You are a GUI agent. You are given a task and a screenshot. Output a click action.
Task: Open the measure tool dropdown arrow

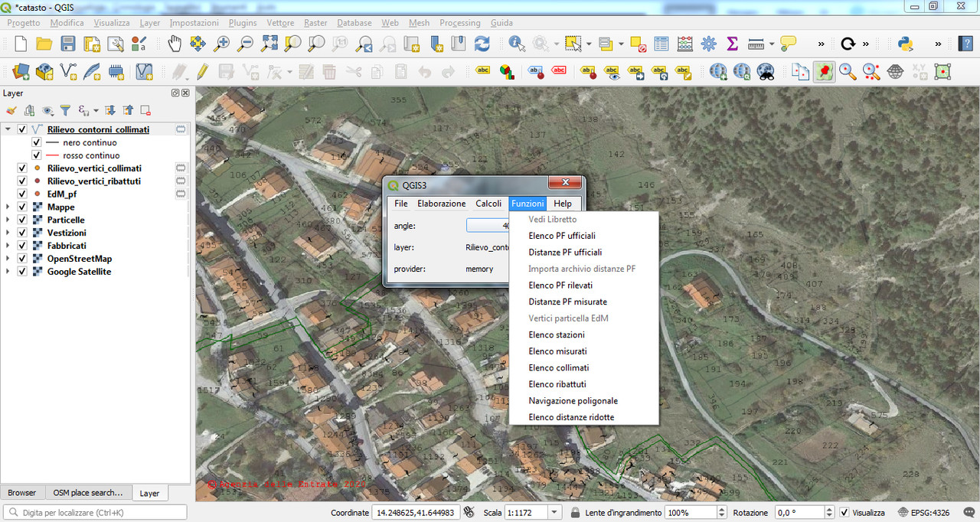pos(772,44)
